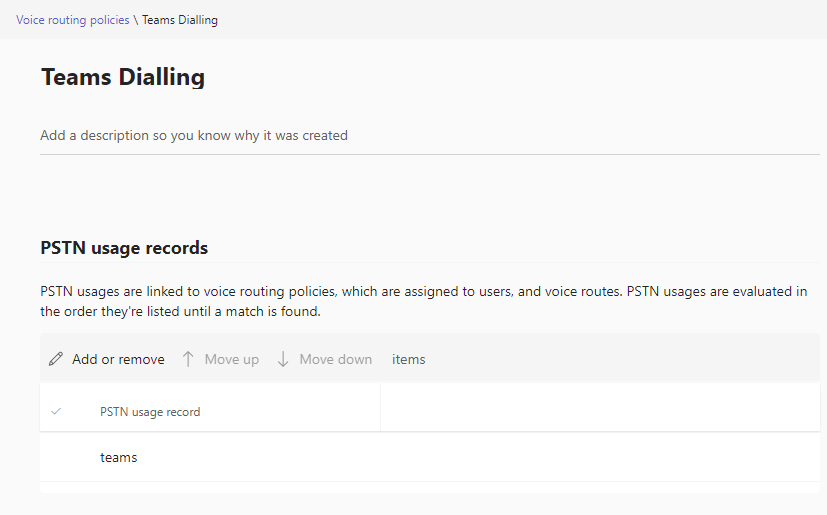Click the Teams Dialling policy name heading
The width and height of the screenshot is (827, 515).
pyautogui.click(x=123, y=77)
